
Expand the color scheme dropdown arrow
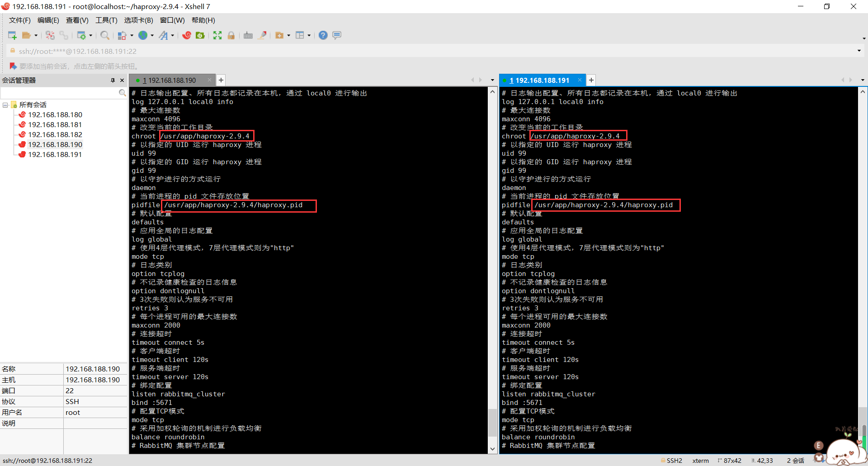coord(132,35)
